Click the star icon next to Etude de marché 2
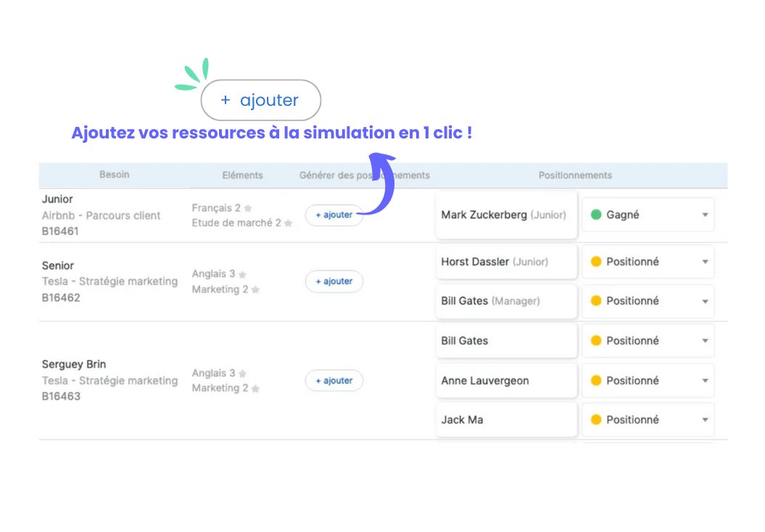This screenshot has height=532, width=765. click(x=289, y=223)
